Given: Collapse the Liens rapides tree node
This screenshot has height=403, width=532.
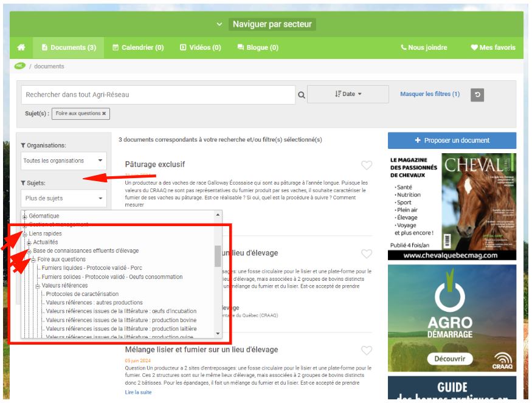Looking at the screenshot, I should click(25, 233).
